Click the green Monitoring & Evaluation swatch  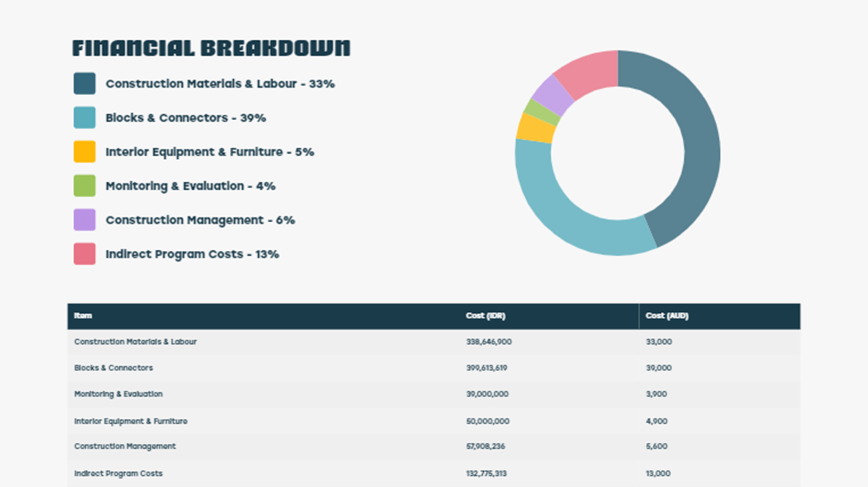pyautogui.click(x=85, y=186)
